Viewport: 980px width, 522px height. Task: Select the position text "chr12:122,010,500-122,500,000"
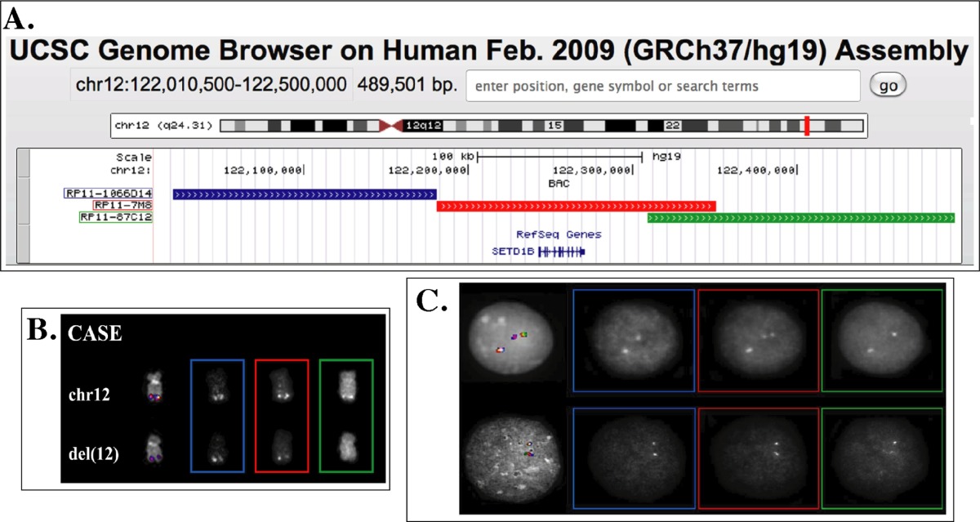(x=211, y=85)
